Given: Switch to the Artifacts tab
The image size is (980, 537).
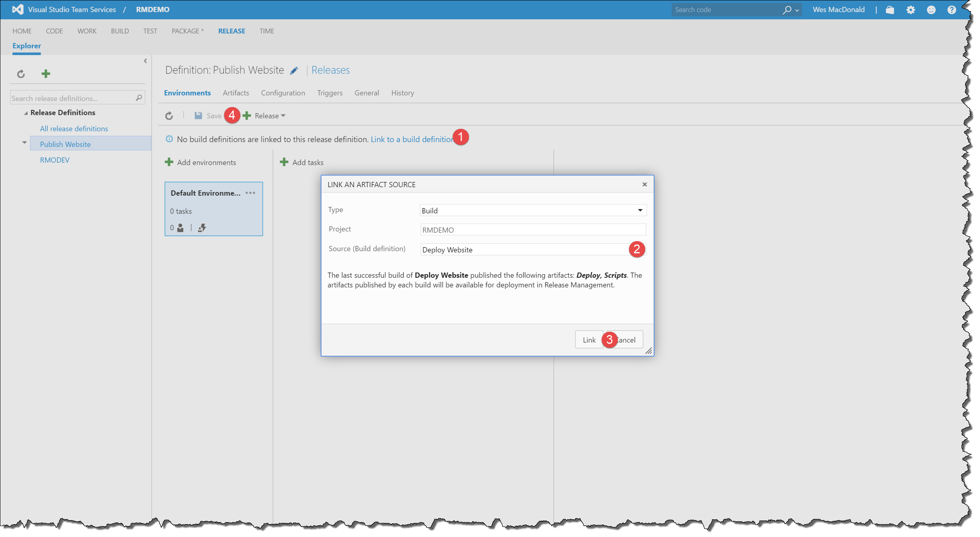Looking at the screenshot, I should pyautogui.click(x=236, y=93).
